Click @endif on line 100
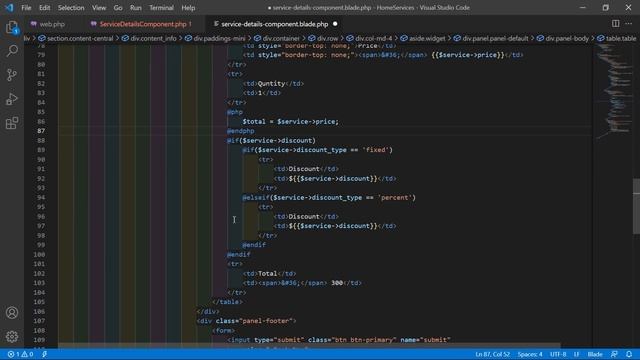 click(x=238, y=254)
